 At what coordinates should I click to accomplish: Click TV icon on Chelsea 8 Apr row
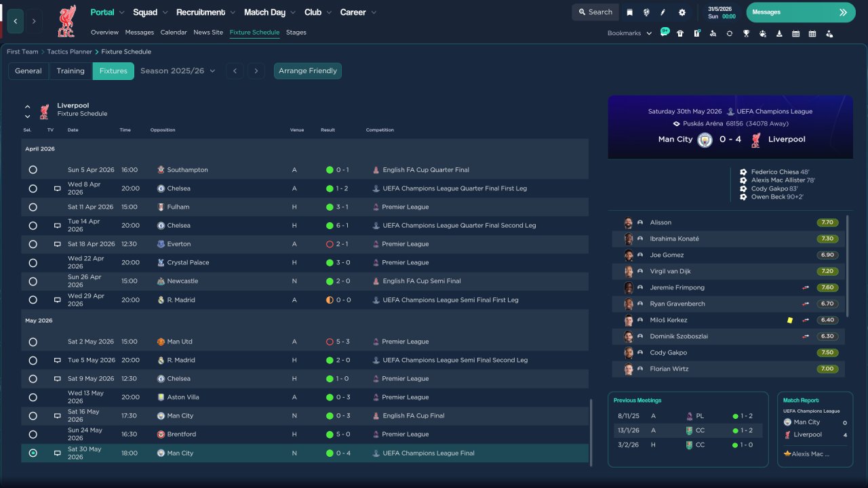tap(57, 188)
